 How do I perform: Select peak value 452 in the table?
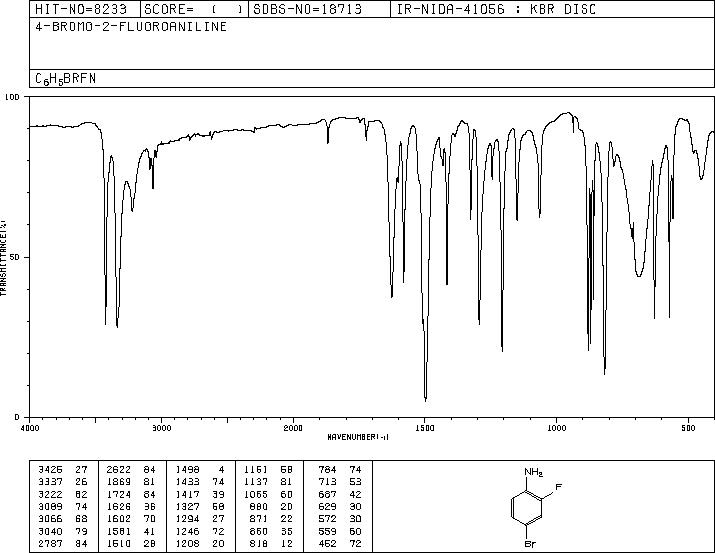(327, 544)
